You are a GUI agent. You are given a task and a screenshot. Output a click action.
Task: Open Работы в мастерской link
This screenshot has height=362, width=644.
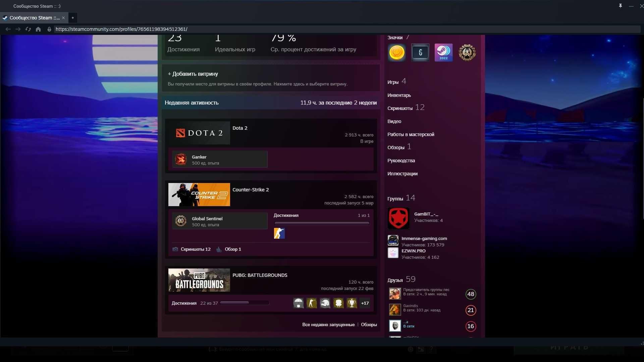(411, 134)
